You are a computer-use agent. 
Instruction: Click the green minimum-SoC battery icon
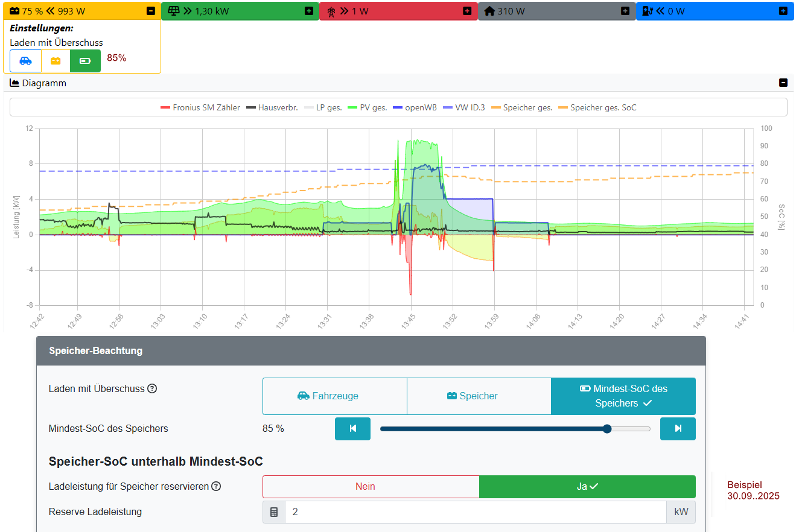coord(85,61)
